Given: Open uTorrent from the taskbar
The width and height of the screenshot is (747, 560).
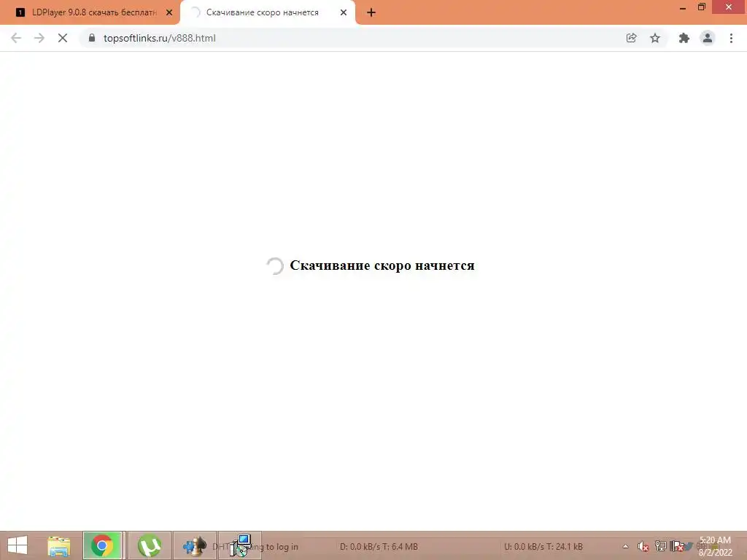Looking at the screenshot, I should click(x=149, y=545).
